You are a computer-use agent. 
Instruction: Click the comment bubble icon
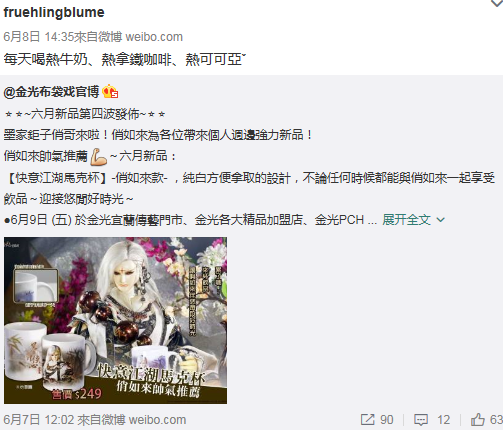pos(421,420)
